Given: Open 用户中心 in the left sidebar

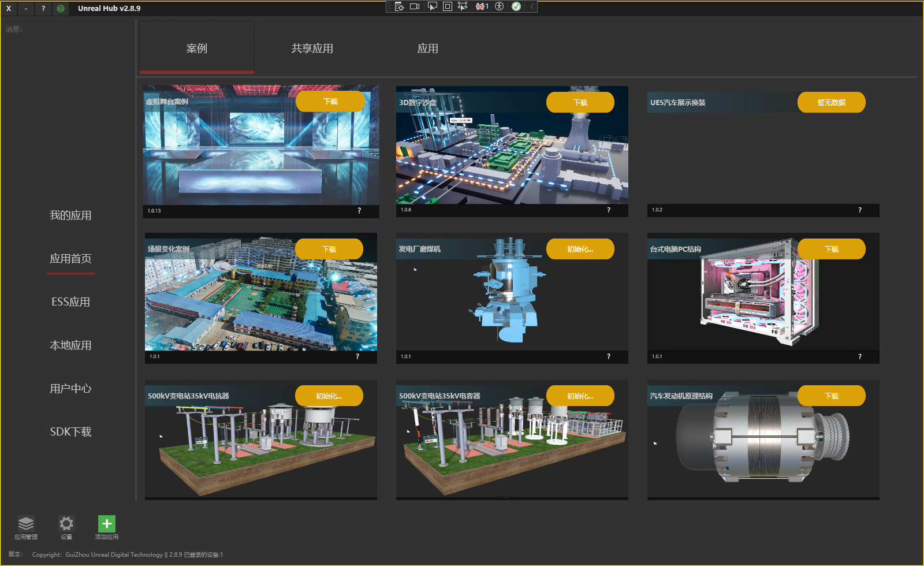Looking at the screenshot, I should click(x=70, y=388).
